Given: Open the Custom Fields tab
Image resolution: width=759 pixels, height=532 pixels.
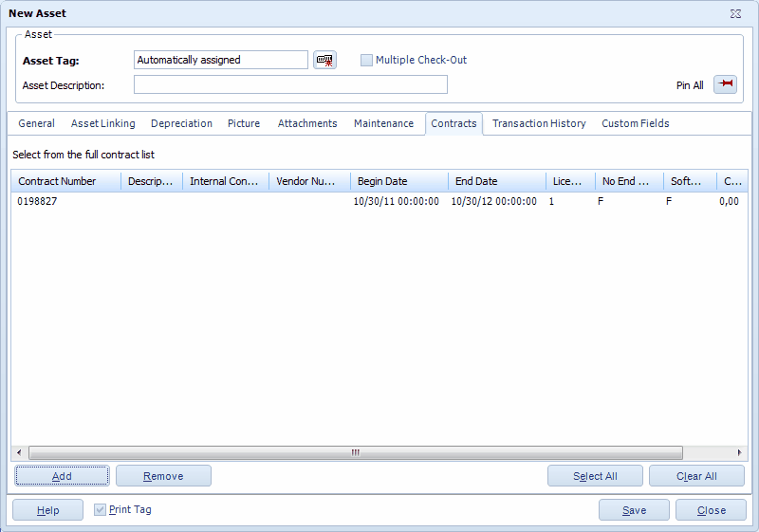Looking at the screenshot, I should (x=635, y=123).
